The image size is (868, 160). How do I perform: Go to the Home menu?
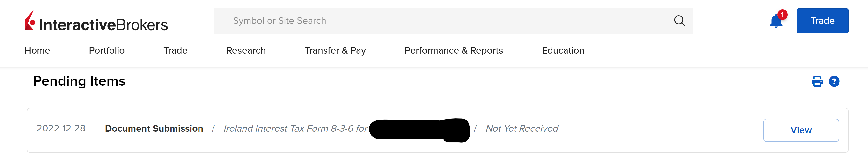coord(37,51)
